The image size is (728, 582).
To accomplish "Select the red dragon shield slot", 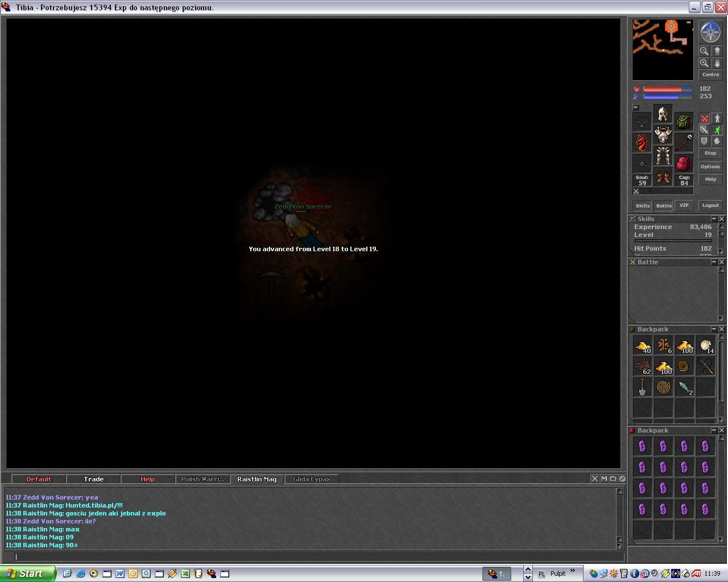I will pos(642,143).
